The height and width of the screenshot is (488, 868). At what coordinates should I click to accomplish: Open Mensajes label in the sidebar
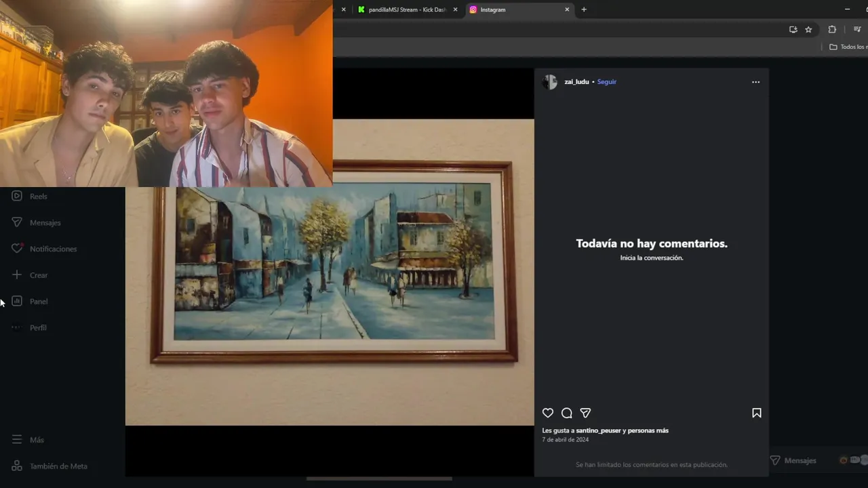(x=45, y=223)
